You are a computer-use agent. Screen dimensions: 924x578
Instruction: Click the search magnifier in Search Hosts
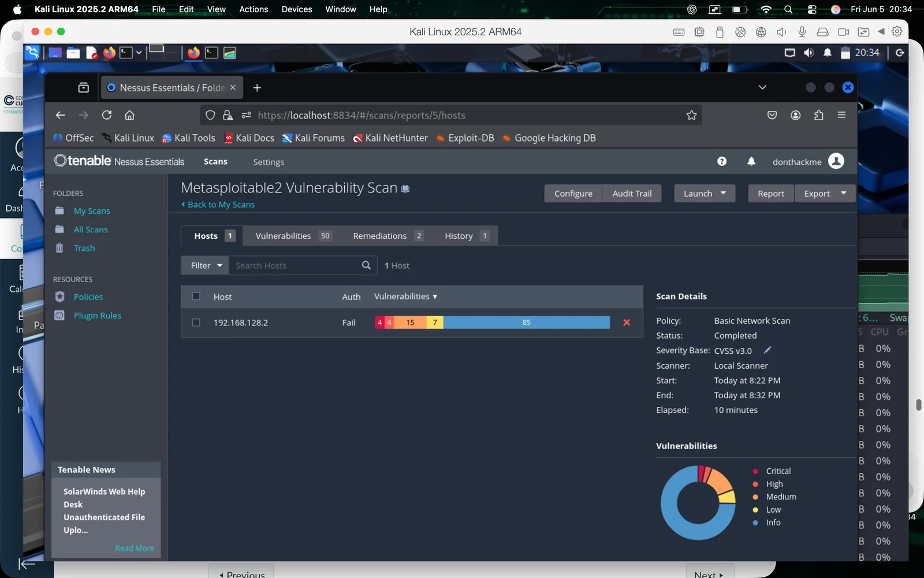(x=366, y=265)
